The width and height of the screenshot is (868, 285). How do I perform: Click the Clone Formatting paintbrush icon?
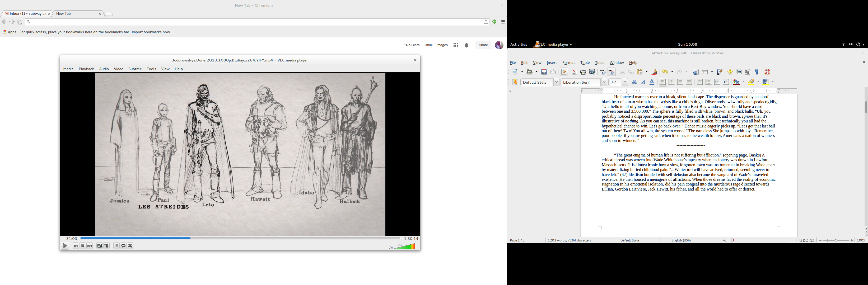(654, 72)
